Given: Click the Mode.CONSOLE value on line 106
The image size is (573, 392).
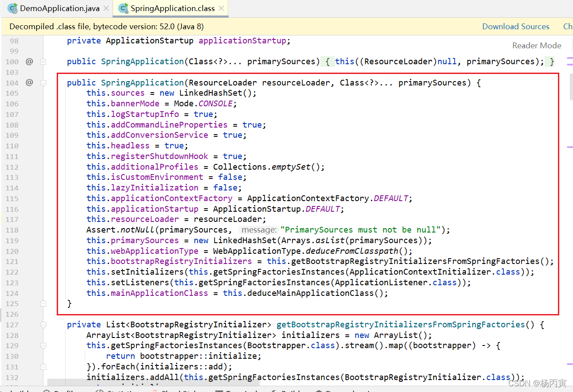Looking at the screenshot, I should [x=203, y=104].
